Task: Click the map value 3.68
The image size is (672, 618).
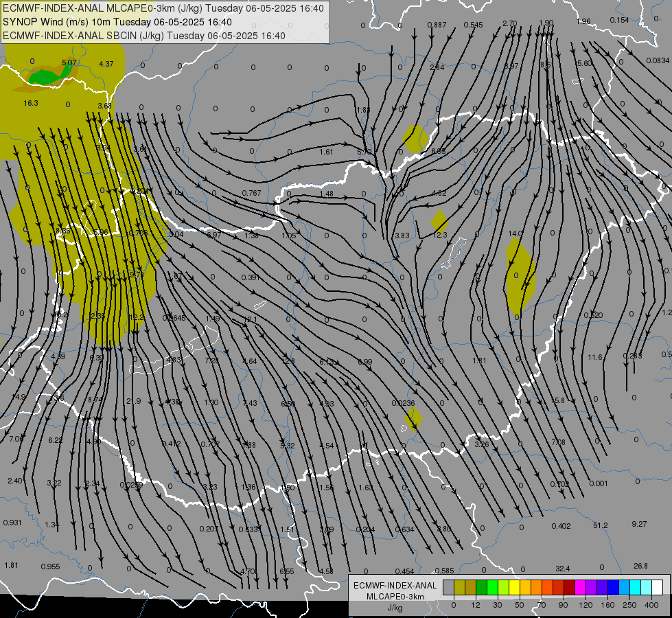Action: tap(104, 106)
